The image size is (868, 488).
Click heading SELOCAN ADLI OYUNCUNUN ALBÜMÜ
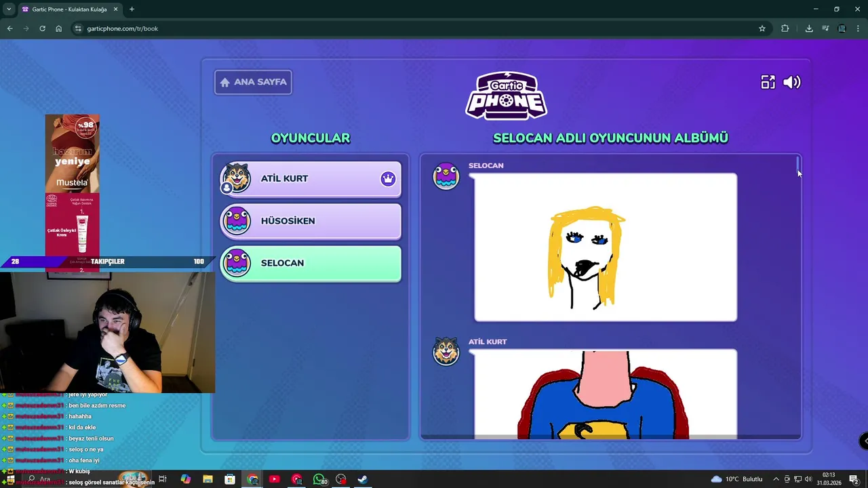click(x=610, y=138)
